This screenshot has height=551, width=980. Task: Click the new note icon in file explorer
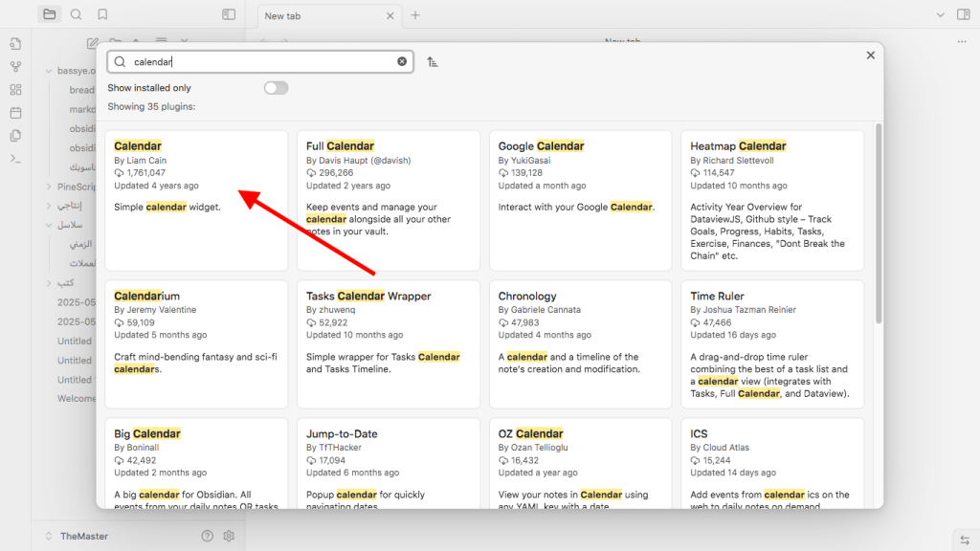tap(93, 43)
